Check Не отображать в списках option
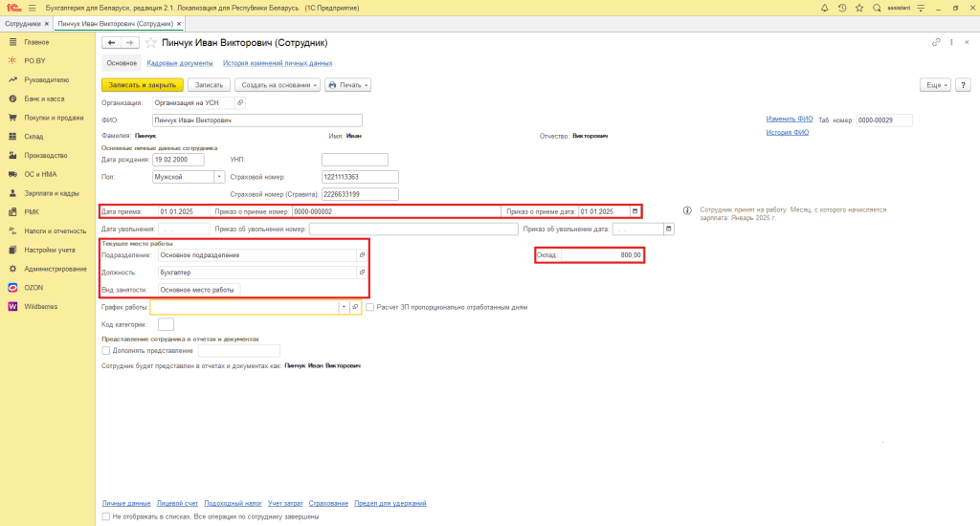Image resolution: width=980 pixels, height=526 pixels. pyautogui.click(x=105, y=516)
